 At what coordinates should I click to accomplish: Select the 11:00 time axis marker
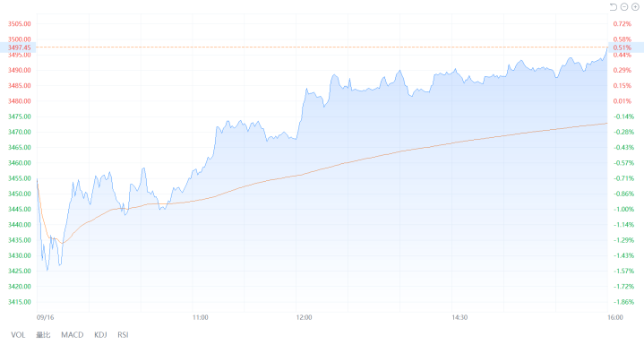(201, 317)
